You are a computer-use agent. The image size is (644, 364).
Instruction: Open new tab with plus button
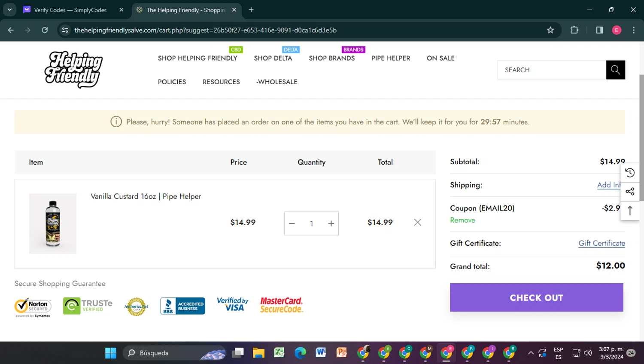251,10
